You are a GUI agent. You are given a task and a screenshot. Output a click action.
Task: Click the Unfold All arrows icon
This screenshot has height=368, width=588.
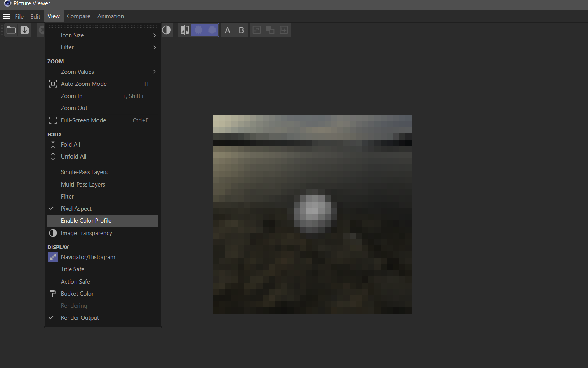(x=53, y=157)
